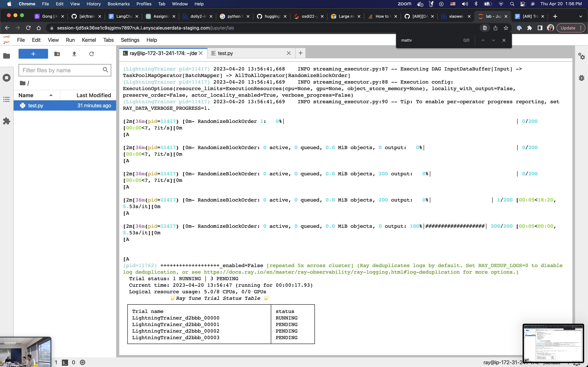This screenshot has height=367, width=588.
Task: Open the table of contents sidebar
Action: point(7,99)
